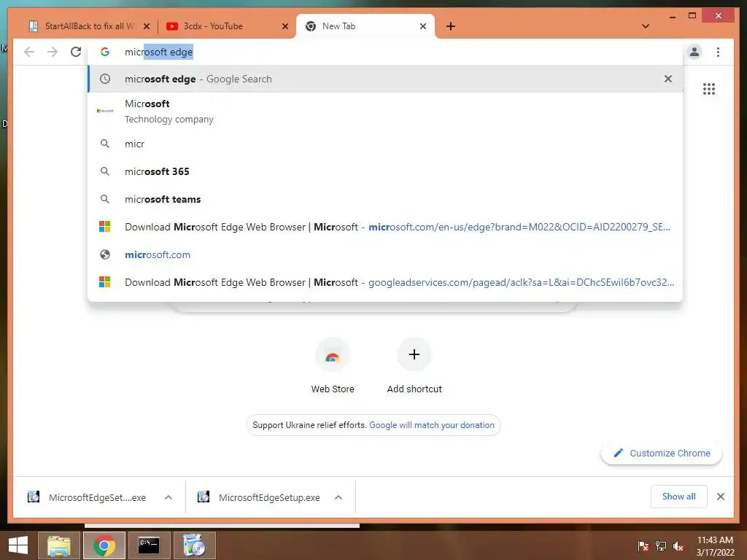This screenshot has height=560, width=747.
Task: Reload the page with the refresh icon
Action: [x=76, y=52]
